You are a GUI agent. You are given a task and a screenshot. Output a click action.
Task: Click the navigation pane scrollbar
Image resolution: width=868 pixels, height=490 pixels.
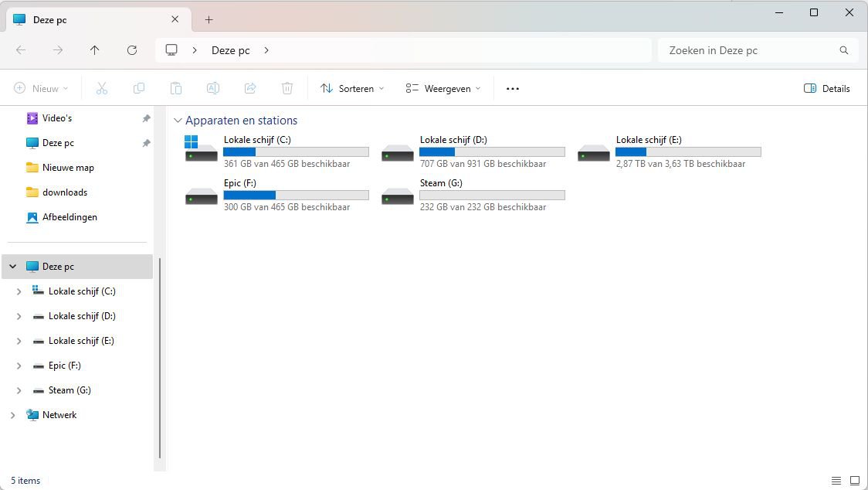click(160, 358)
